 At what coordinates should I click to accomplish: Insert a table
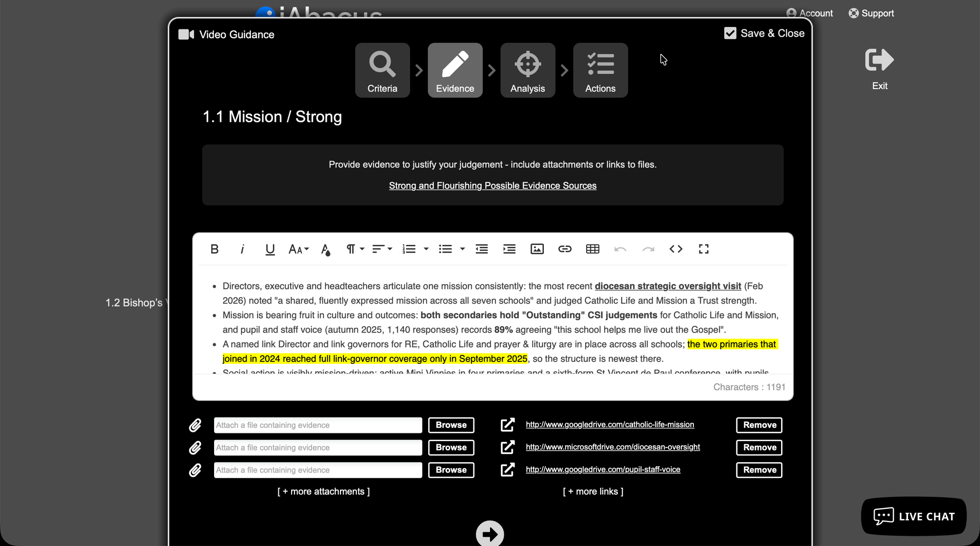pos(592,249)
